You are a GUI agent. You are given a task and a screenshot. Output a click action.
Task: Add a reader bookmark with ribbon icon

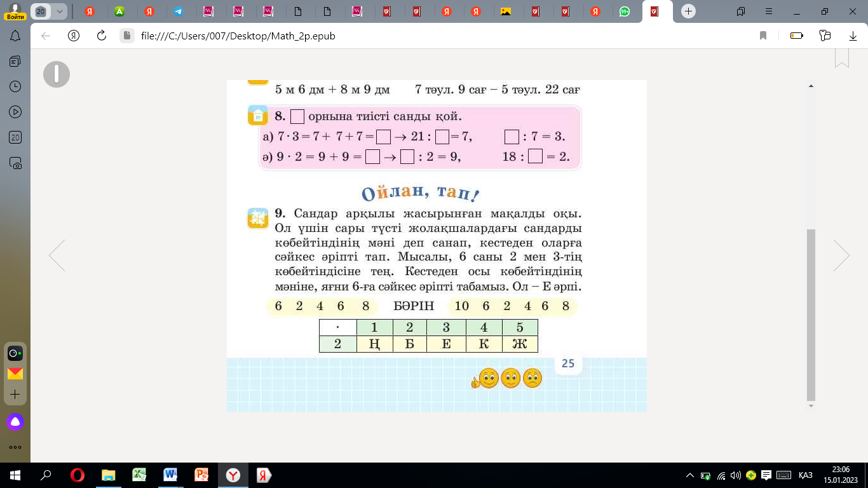[x=842, y=58]
